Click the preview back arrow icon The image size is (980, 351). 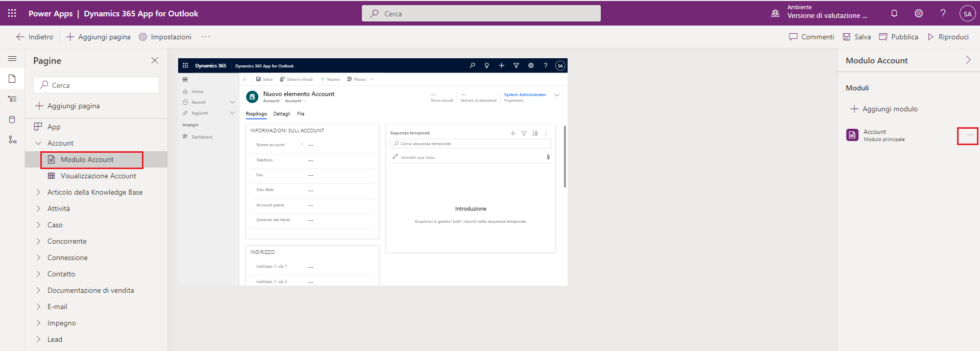245,79
